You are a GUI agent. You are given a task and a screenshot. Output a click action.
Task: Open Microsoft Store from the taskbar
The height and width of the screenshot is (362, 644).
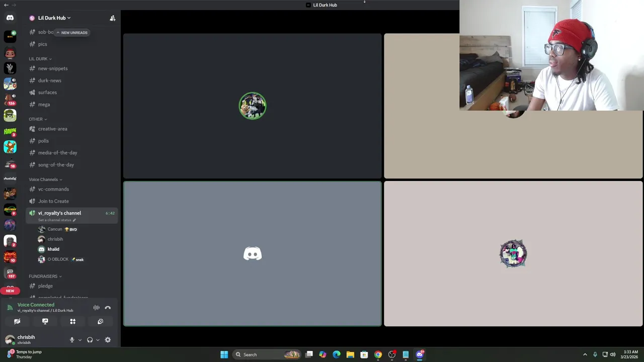point(364,354)
